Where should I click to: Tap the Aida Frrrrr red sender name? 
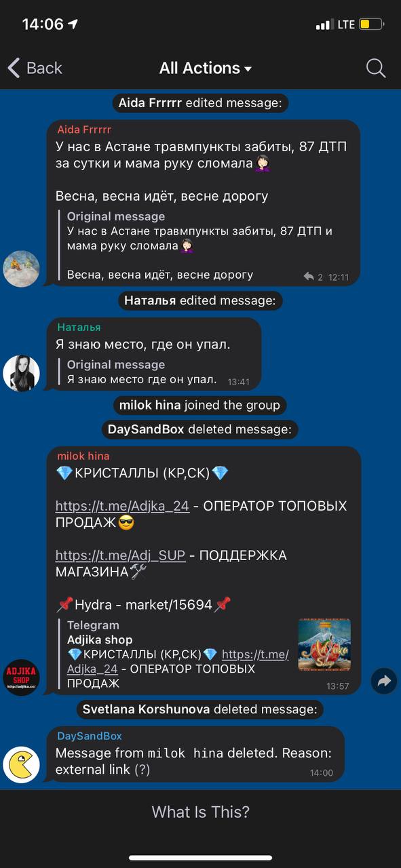pos(84,130)
